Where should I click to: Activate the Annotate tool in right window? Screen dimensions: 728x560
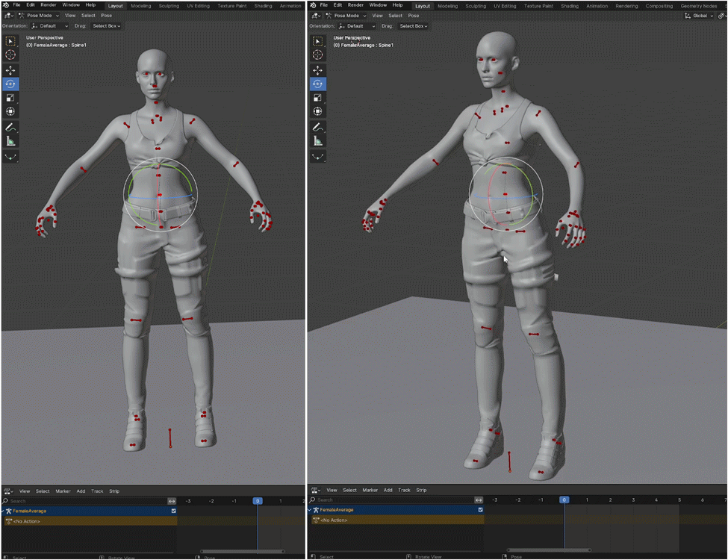pos(318,127)
